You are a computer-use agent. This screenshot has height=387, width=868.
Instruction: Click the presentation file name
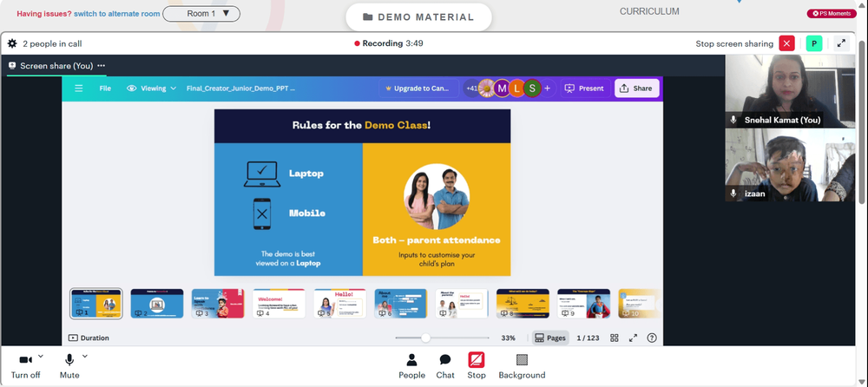[x=240, y=88]
